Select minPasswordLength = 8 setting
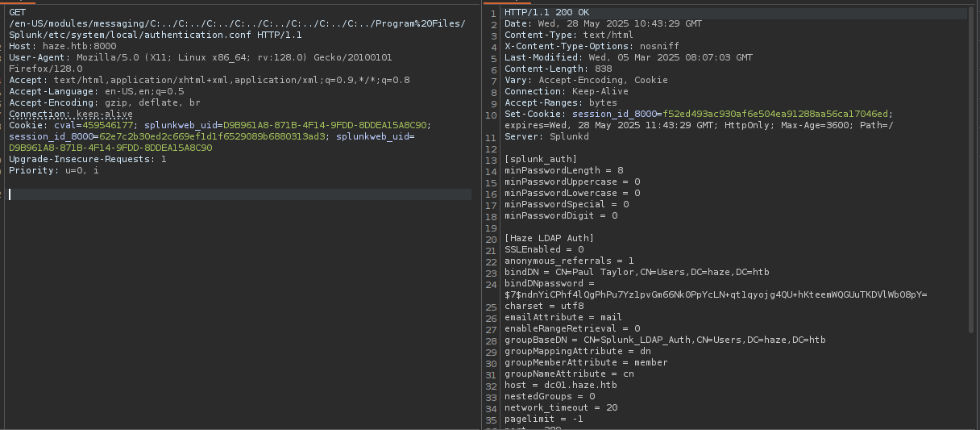The image size is (980, 430). click(563, 171)
